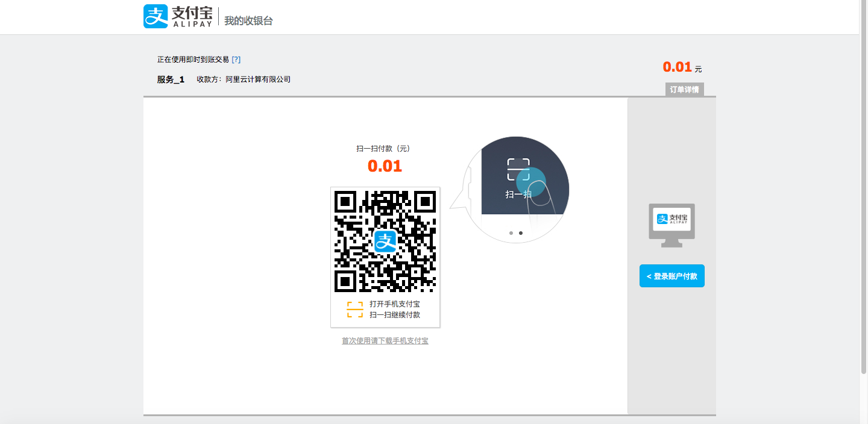Select the second carousel dot under the phone illustration
The width and height of the screenshot is (868, 424).
pos(521,232)
